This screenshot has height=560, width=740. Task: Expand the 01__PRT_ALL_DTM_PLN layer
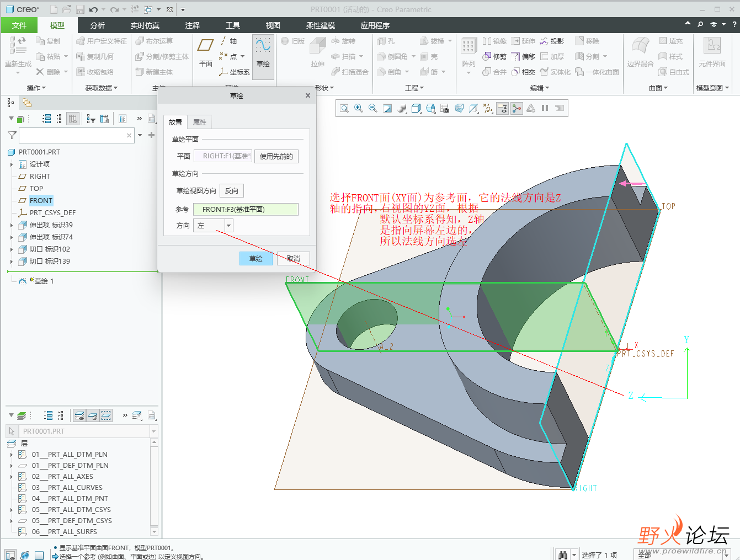12,455
